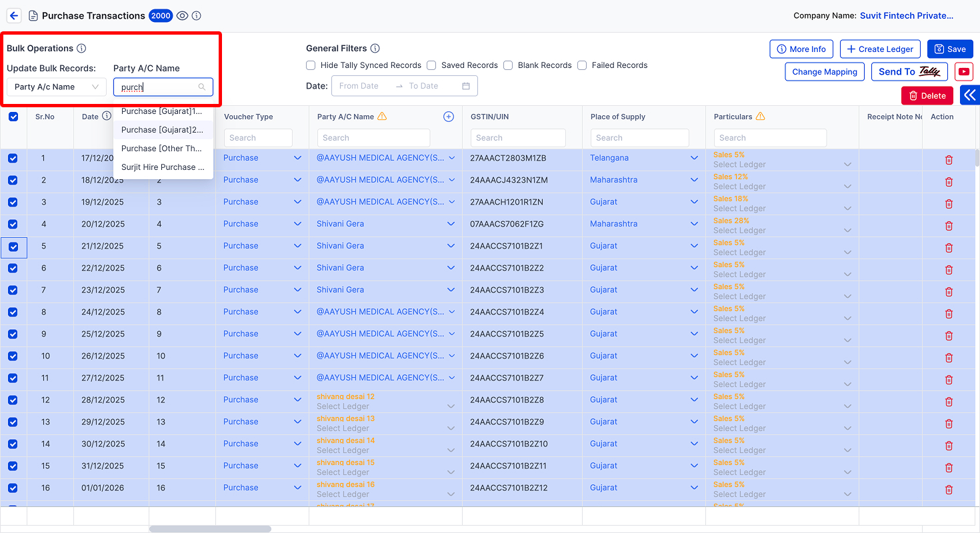This screenshot has height=533, width=980.
Task: Click the Send To Tally button
Action: (x=909, y=72)
